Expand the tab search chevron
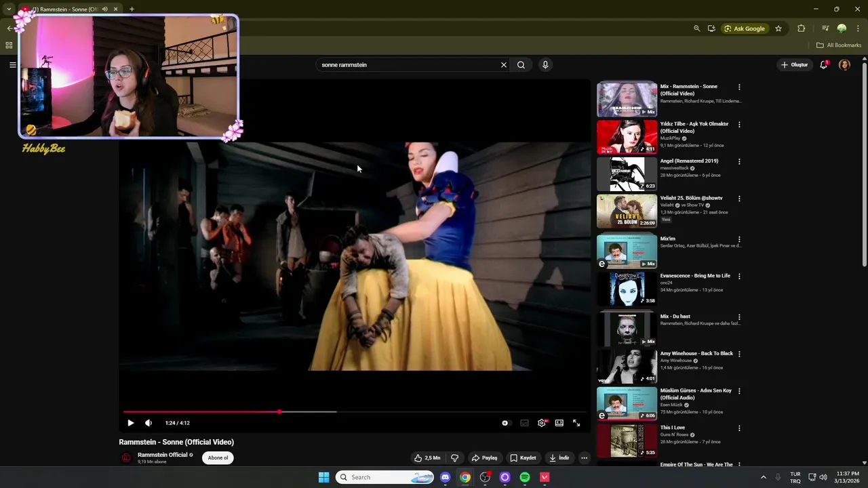This screenshot has height=488, width=868. pyautogui.click(x=9, y=9)
